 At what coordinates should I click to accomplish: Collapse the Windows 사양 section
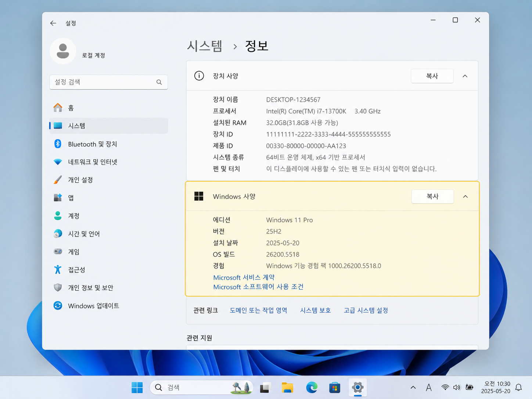tap(465, 197)
